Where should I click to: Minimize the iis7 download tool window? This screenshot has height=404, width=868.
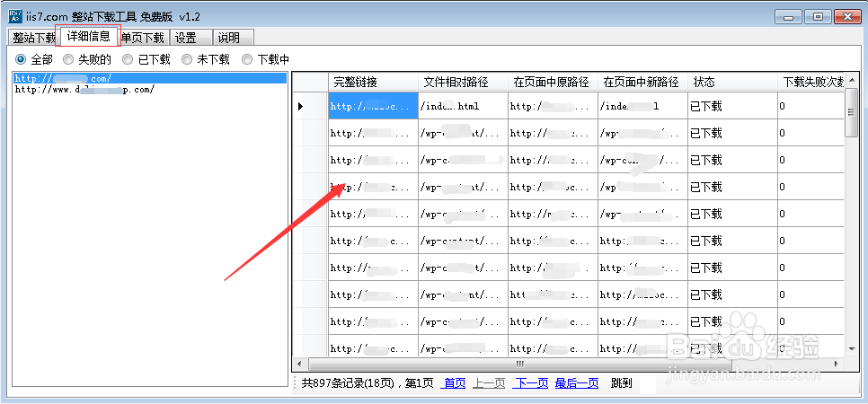[788, 17]
